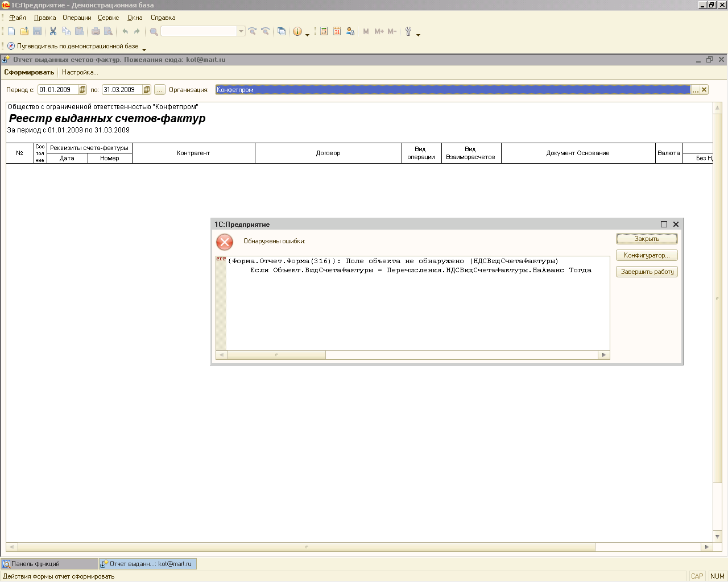728x582 pixels.
Task: Click the wrench tools icon
Action: point(408,31)
